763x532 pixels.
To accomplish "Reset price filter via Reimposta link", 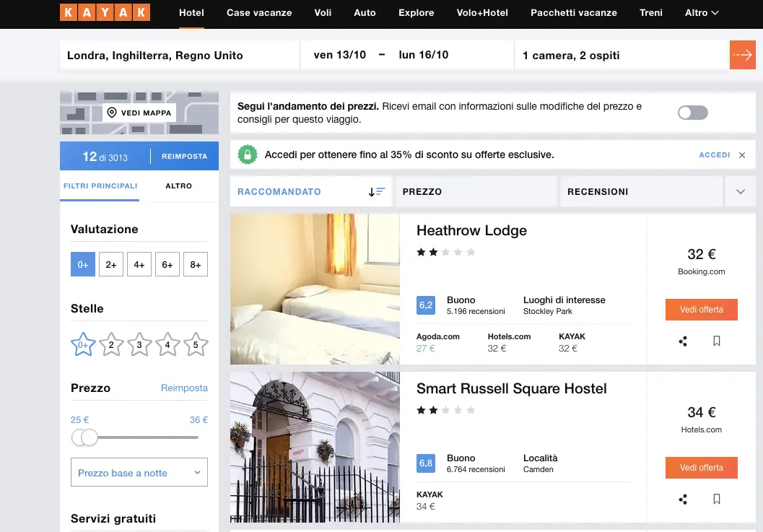I will coord(184,388).
